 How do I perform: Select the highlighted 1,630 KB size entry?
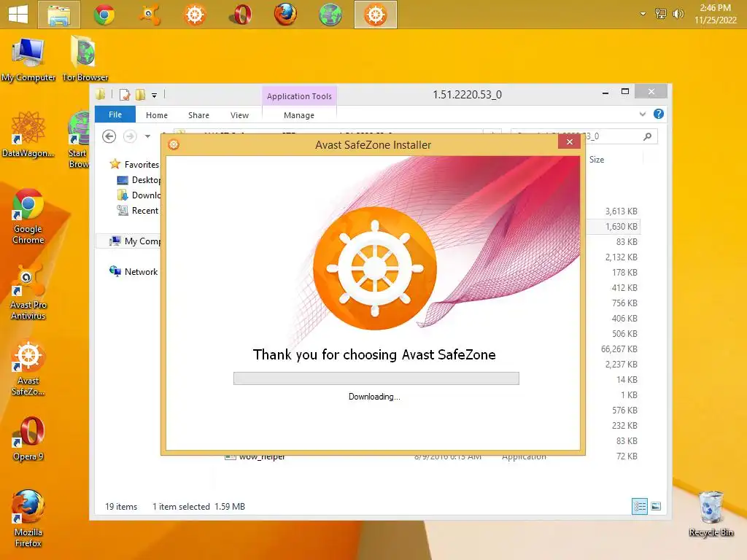pos(622,226)
